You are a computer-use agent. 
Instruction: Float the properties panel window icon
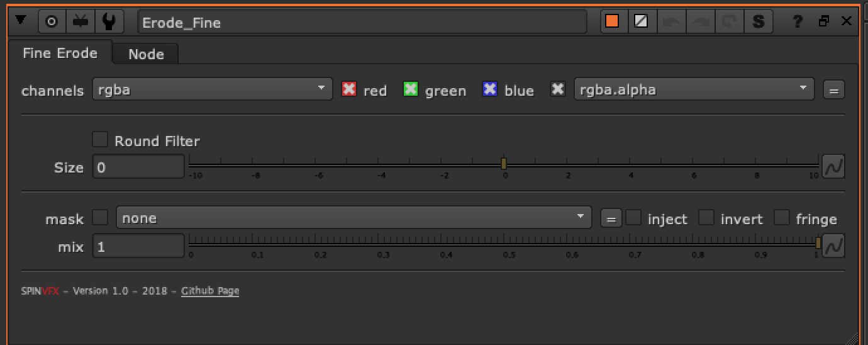tap(824, 22)
